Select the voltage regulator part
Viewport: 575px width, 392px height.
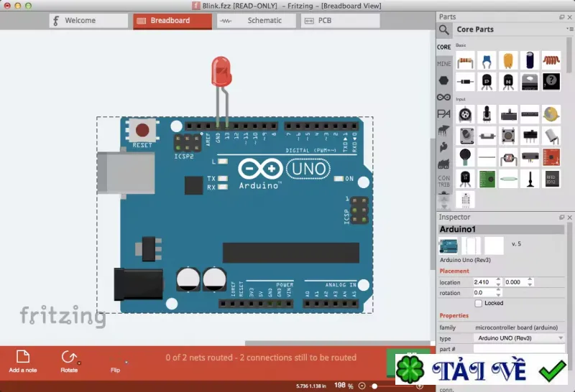530,82
